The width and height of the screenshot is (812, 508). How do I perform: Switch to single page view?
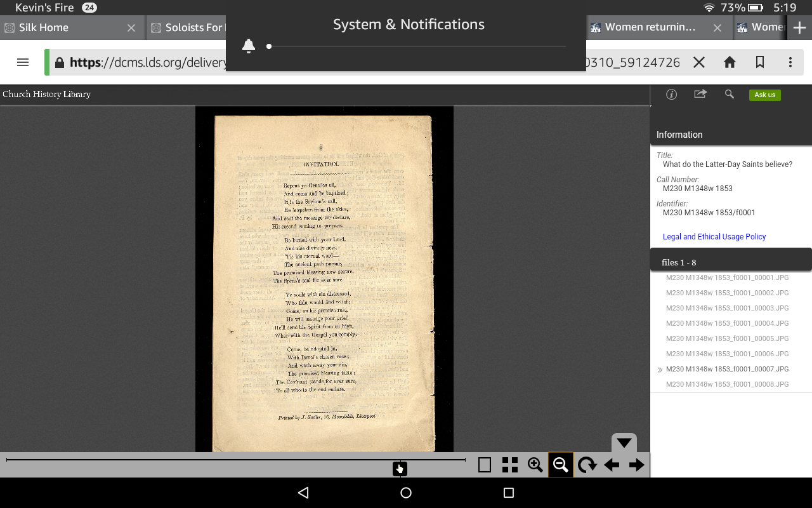[485, 465]
